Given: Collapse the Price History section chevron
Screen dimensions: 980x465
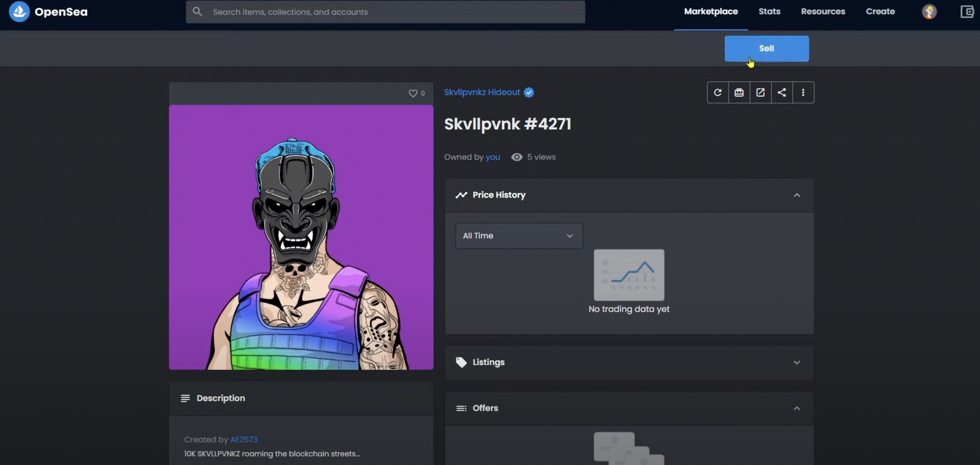Looking at the screenshot, I should click(x=797, y=195).
